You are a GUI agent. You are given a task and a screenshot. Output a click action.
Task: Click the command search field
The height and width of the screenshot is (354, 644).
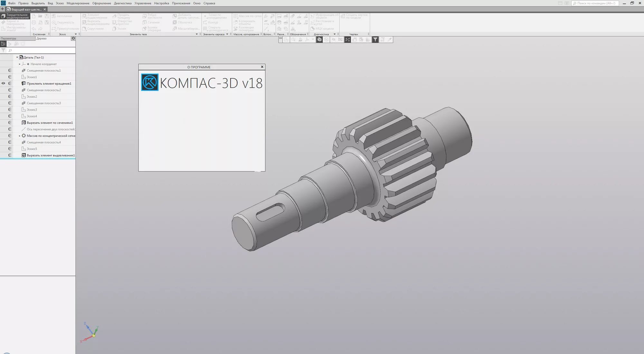pos(596,3)
